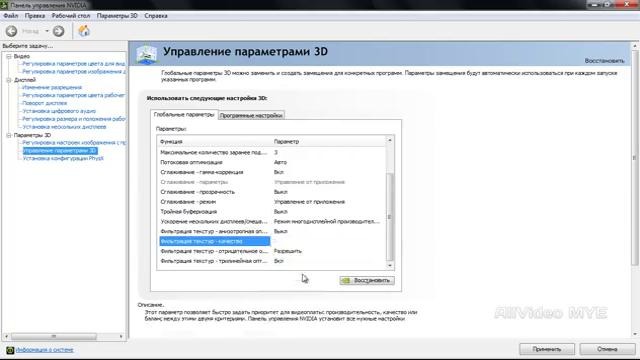Click Восстановить button below settings list
This screenshot has width=640, height=360.
tap(367, 280)
